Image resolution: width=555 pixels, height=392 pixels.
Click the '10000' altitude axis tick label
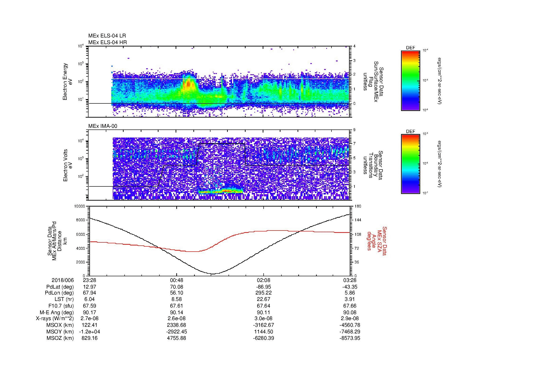click(x=80, y=206)
